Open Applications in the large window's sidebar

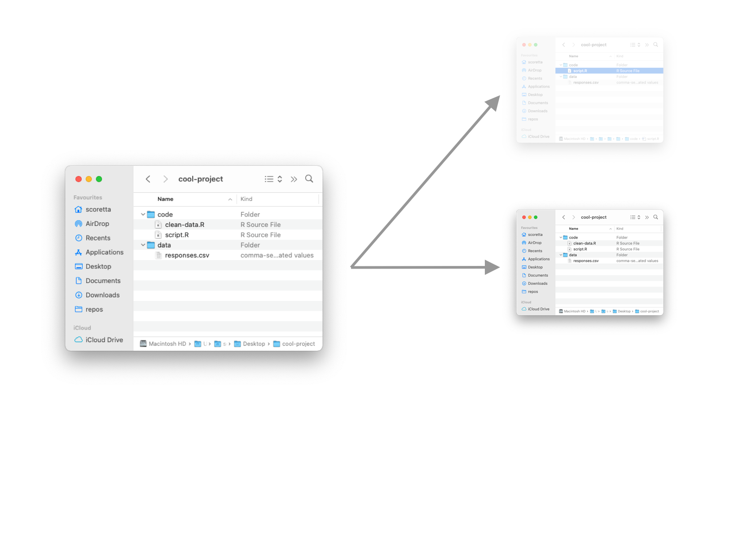[x=104, y=252]
